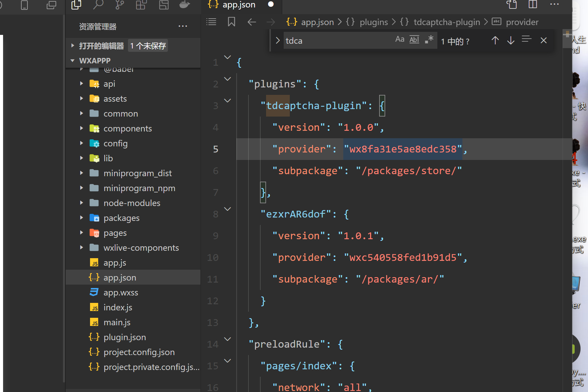Expand the config folder
The width and height of the screenshot is (588, 392).
(82, 143)
